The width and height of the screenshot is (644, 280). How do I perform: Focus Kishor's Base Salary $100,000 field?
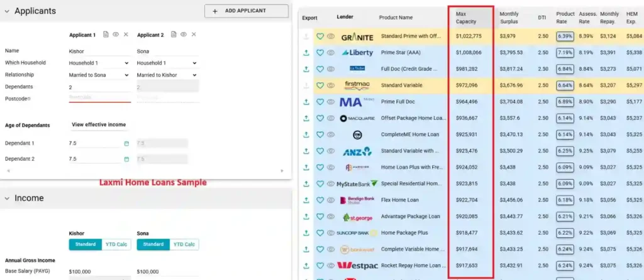(x=100, y=272)
